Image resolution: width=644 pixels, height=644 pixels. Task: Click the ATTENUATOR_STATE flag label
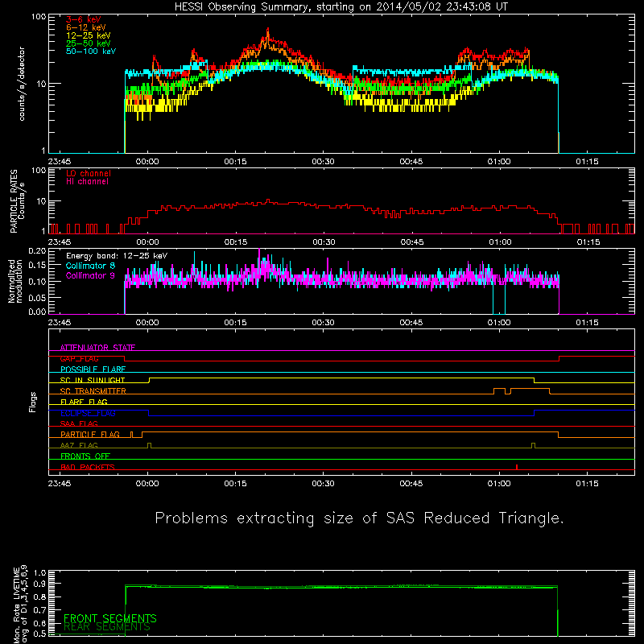pyautogui.click(x=97, y=348)
